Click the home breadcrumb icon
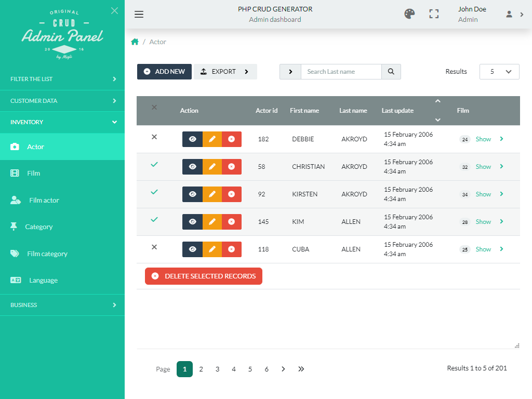Image resolution: width=532 pixels, height=399 pixels. [x=135, y=42]
